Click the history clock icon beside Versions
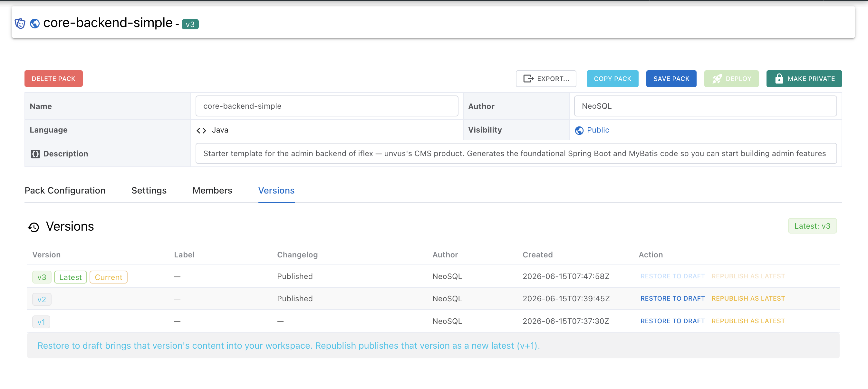This screenshot has width=868, height=389. pos(34,227)
